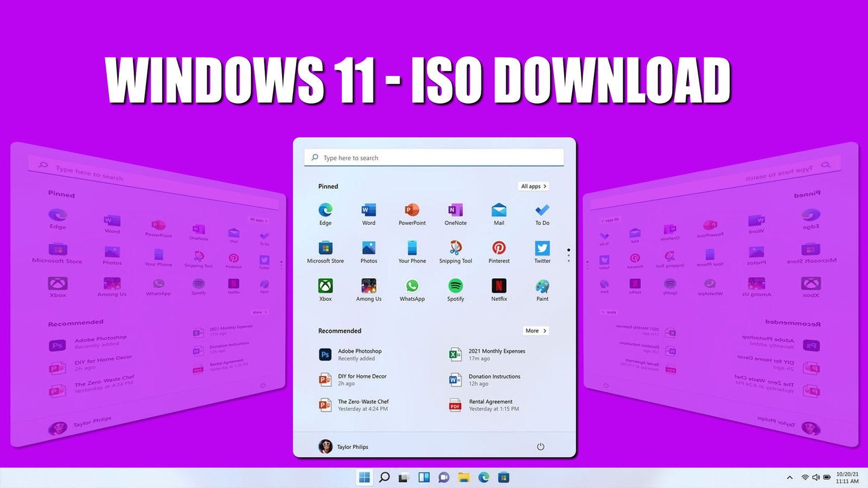Screen dimensions: 868x488
Task: Open Microsoft Store pinned icon in center Start menu
Action: click(x=325, y=252)
